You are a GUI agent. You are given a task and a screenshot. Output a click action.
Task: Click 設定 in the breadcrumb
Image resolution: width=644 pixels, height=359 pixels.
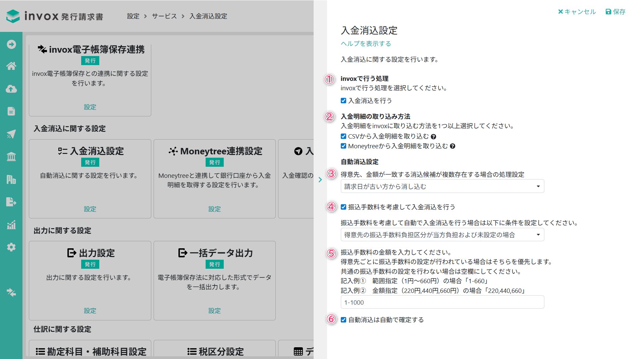click(x=133, y=16)
